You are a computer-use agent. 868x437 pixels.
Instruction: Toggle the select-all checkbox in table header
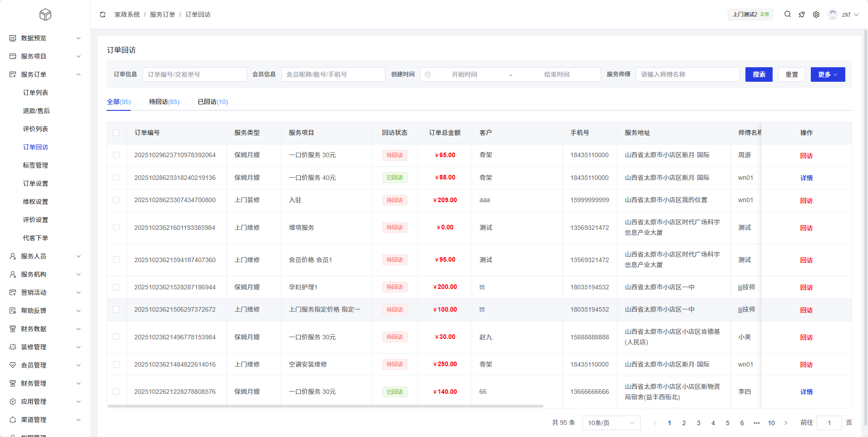coord(116,133)
